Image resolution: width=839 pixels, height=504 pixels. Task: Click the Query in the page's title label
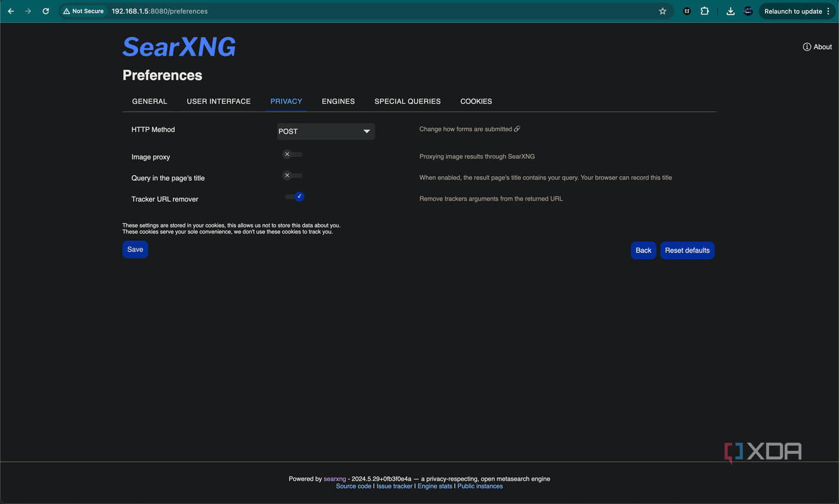point(168,178)
